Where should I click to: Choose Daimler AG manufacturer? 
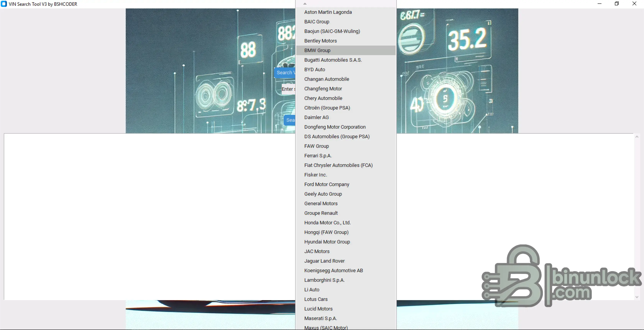click(346, 117)
